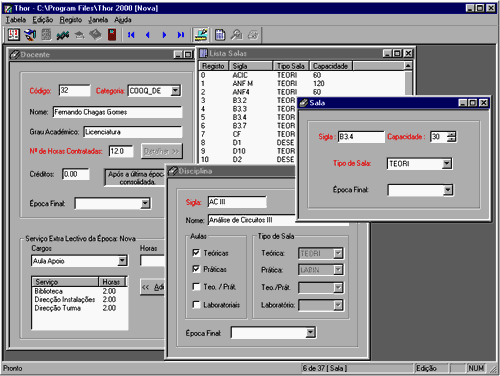Select the Biblioteca service row

coord(79,291)
